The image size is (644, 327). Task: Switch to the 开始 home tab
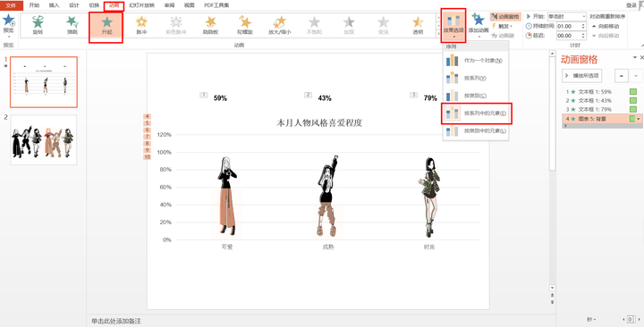pos(34,5)
